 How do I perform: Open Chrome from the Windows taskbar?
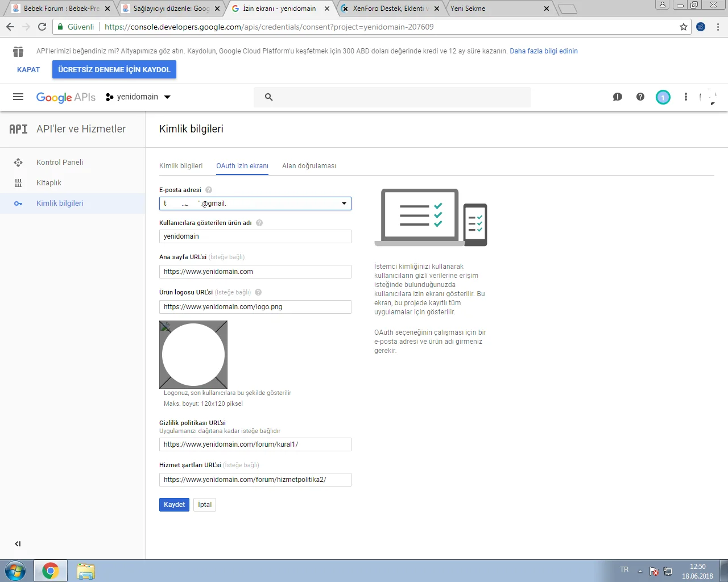point(51,570)
